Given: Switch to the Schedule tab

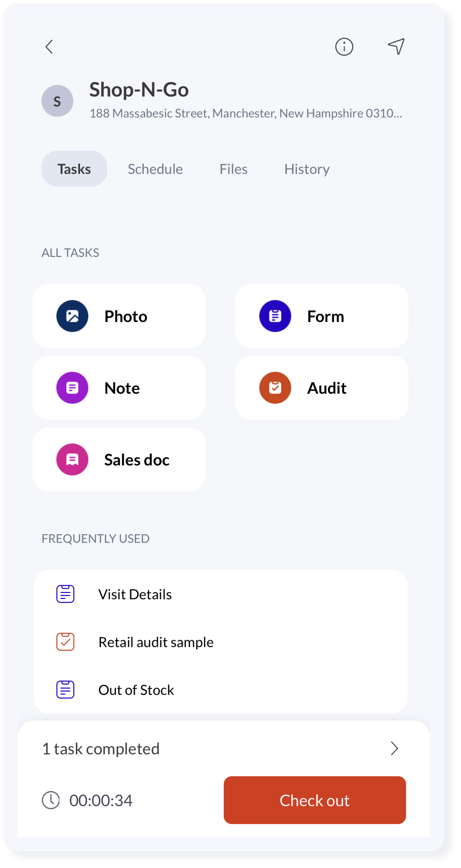Looking at the screenshot, I should (x=155, y=169).
